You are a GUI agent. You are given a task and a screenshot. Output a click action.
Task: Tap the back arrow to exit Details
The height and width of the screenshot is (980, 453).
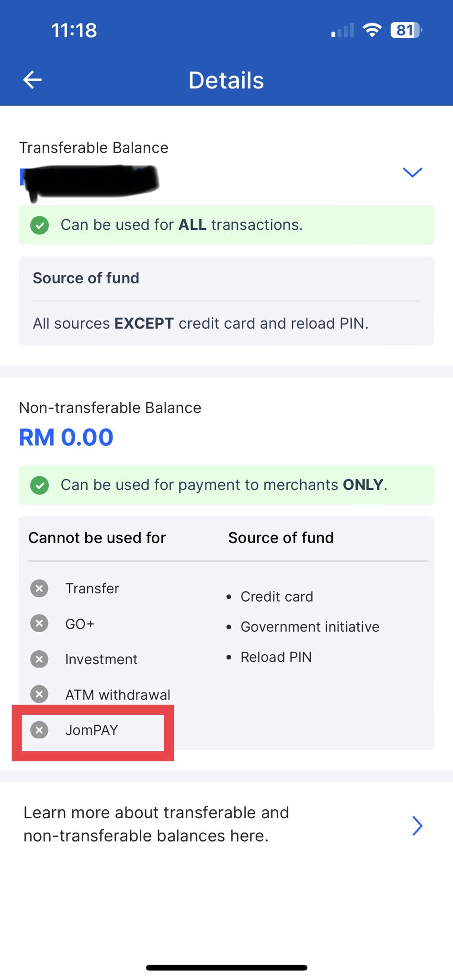[x=32, y=79]
